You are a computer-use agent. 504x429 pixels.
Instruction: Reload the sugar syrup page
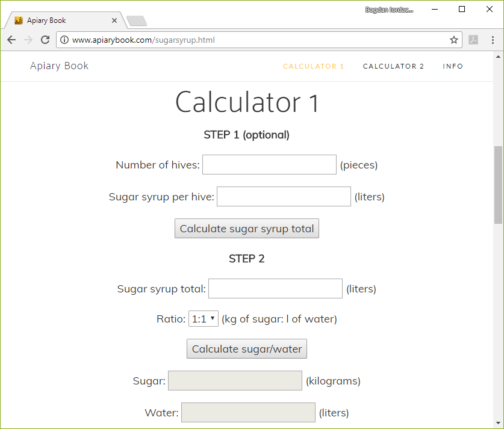tap(45, 40)
